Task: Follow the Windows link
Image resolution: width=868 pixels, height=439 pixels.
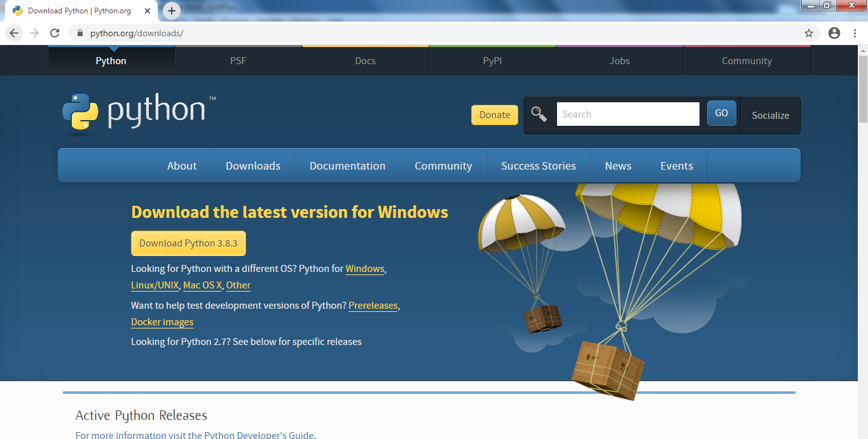Action: 365,269
